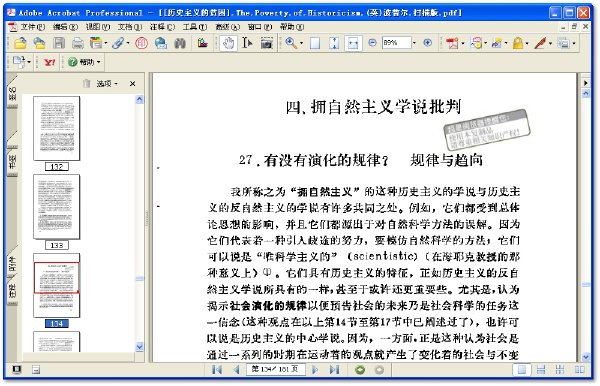The height and width of the screenshot is (386, 600).
Task: Click document scroll down arrow
Action: (585, 357)
